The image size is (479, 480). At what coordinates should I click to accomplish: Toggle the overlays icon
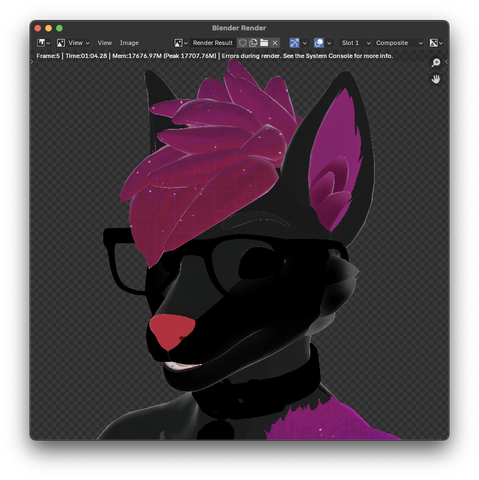(319, 43)
